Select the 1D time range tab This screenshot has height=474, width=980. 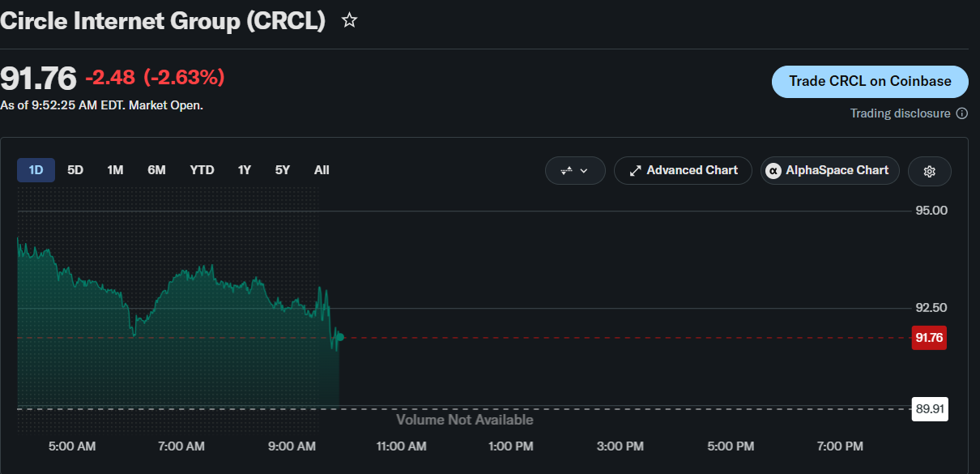[x=36, y=170]
